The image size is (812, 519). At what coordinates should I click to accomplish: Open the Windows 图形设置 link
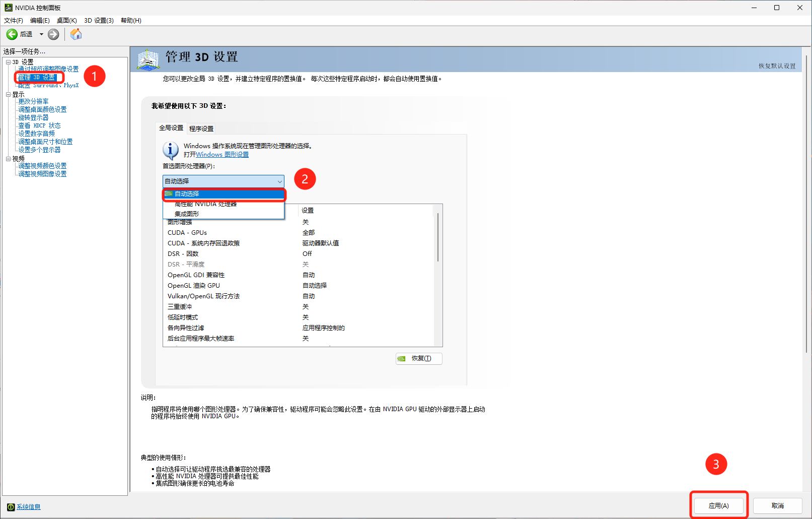pos(222,155)
